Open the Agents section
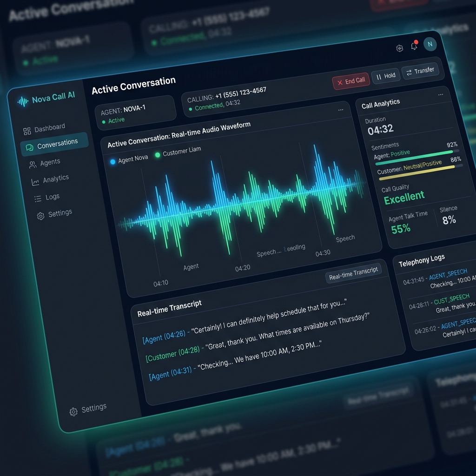The image size is (476, 476). (x=45, y=163)
